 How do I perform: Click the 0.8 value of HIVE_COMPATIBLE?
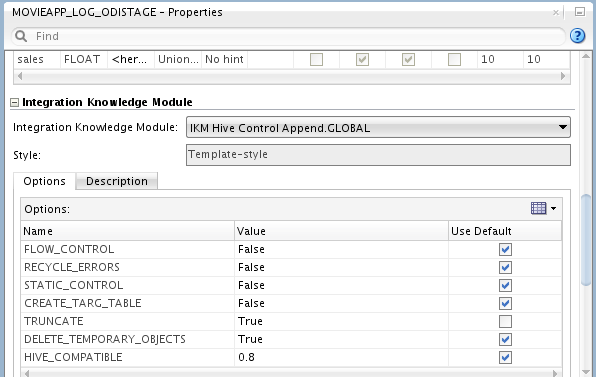pos(246,357)
